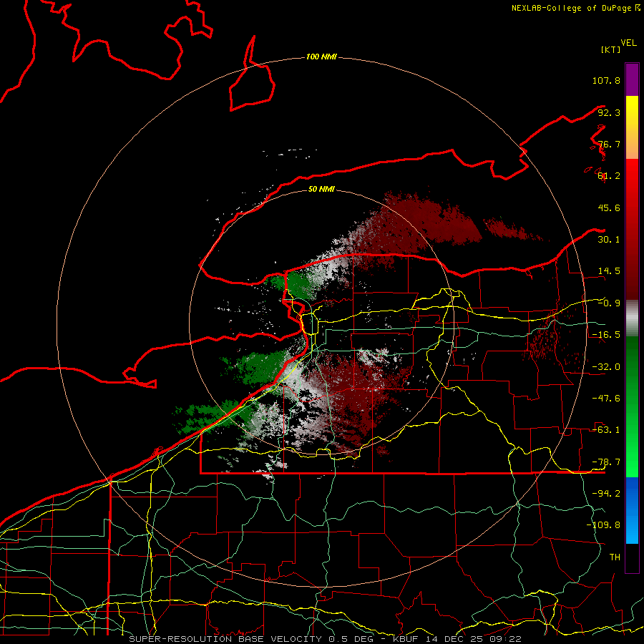Click the 92.3 legend value
Viewport: 644px width, 644px height.
click(609, 112)
